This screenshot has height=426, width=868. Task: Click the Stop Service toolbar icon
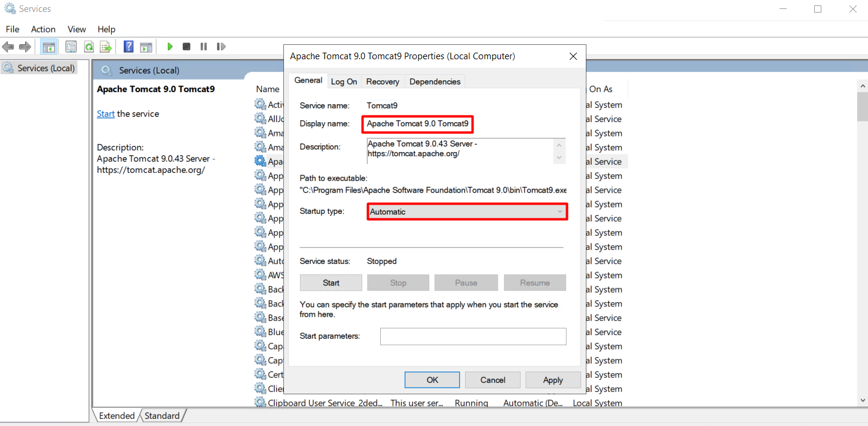(x=186, y=46)
